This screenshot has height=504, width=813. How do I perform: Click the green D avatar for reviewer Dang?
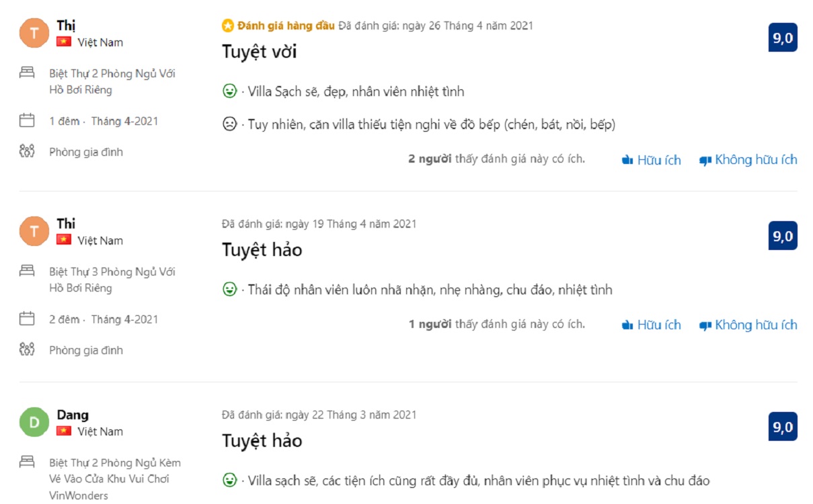(x=34, y=423)
